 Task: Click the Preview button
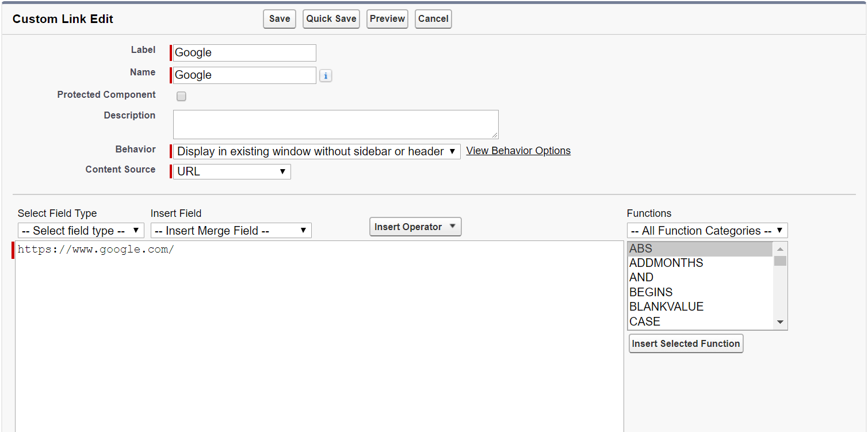(387, 19)
